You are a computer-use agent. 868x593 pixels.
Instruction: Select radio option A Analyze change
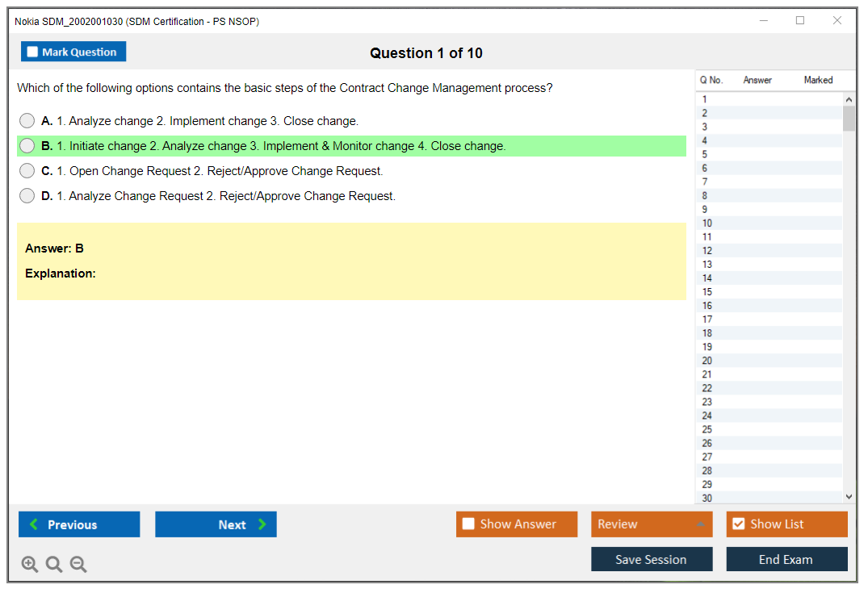click(27, 121)
